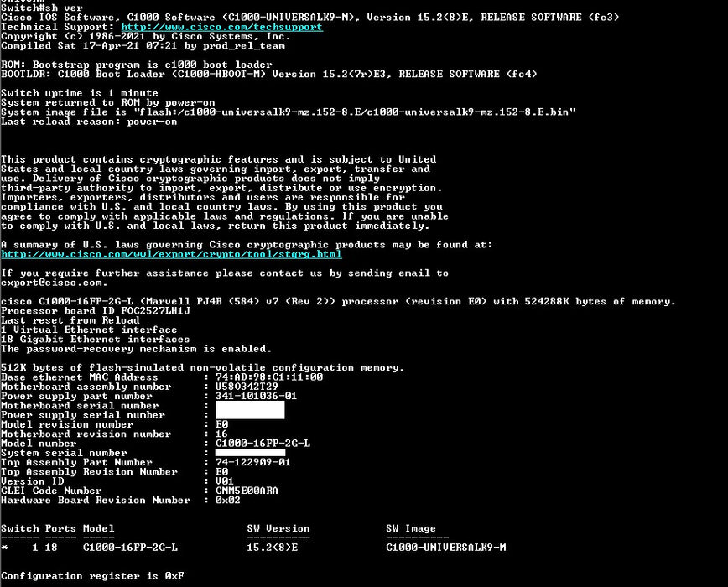The height and width of the screenshot is (587, 728).
Task: Click Top Assembly Part Number 74-122909-01
Action: point(252,463)
